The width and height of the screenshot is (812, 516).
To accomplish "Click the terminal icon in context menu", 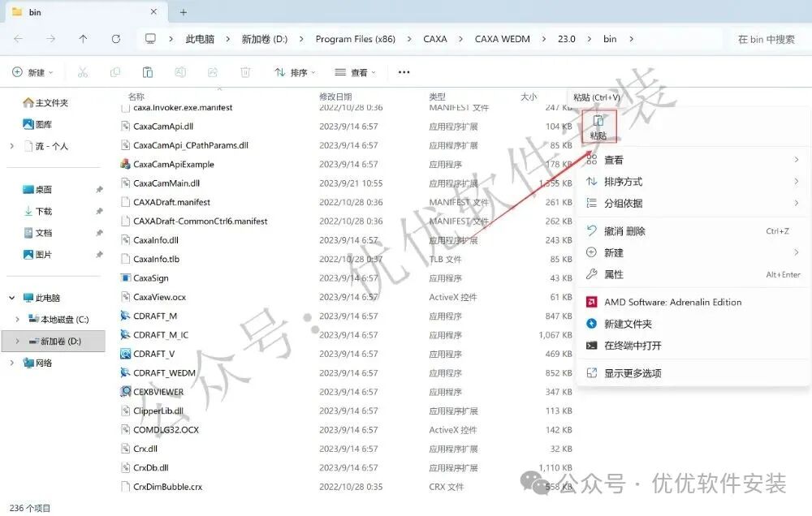I will pos(591,346).
